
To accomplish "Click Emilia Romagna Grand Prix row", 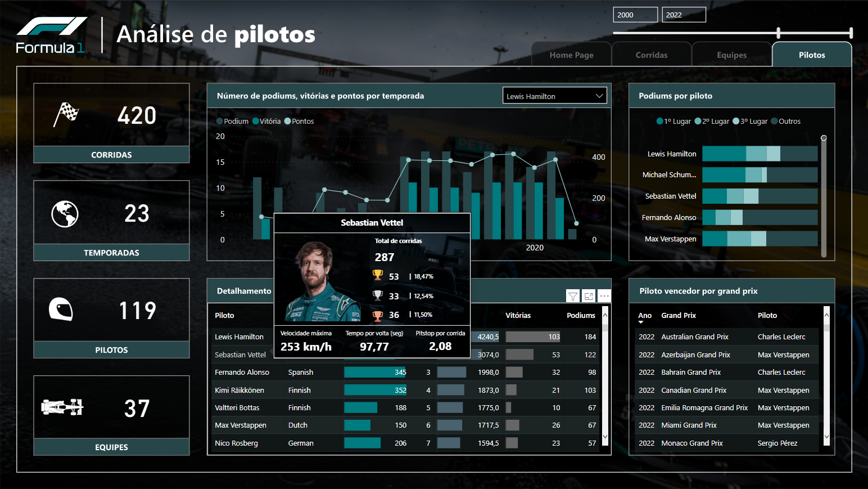I will tap(726, 407).
